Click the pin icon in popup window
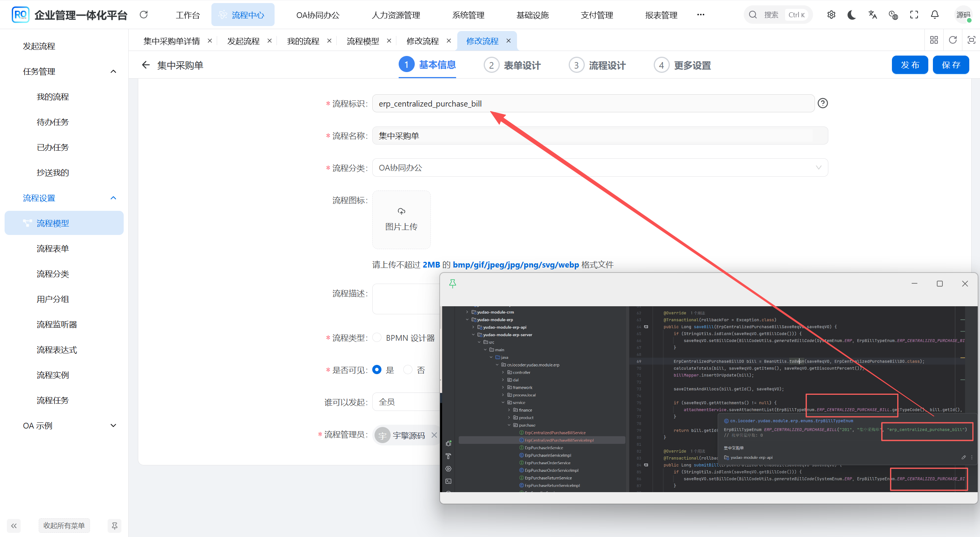This screenshot has height=537, width=980. point(453,284)
